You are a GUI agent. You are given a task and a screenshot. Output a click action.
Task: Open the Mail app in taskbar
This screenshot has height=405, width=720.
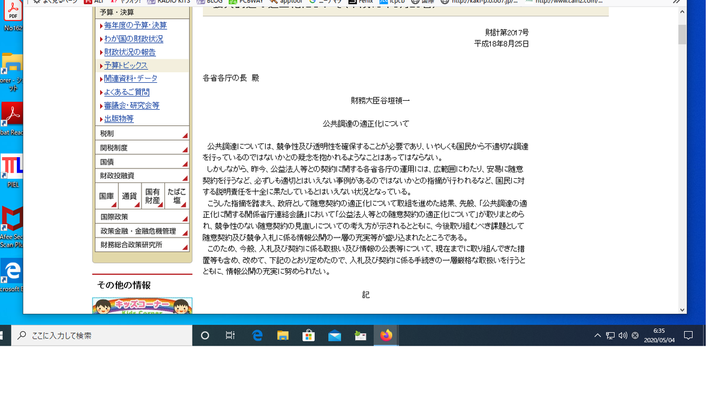coord(335,336)
